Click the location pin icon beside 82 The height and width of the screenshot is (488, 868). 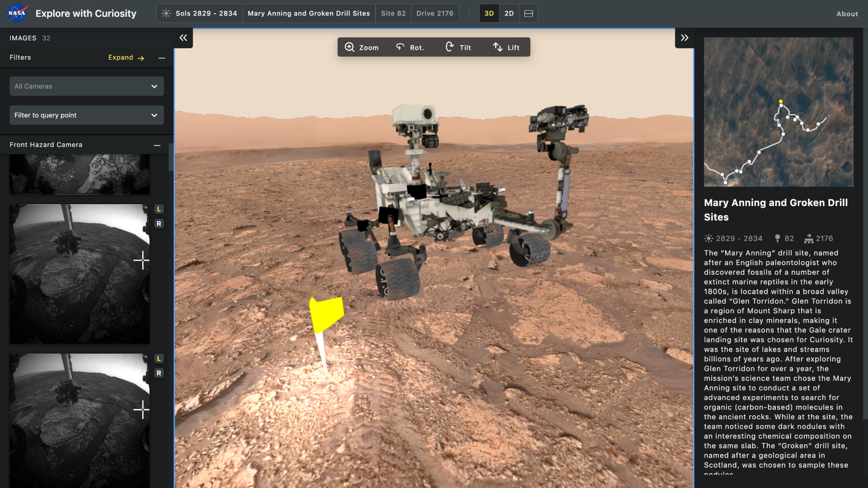click(777, 239)
